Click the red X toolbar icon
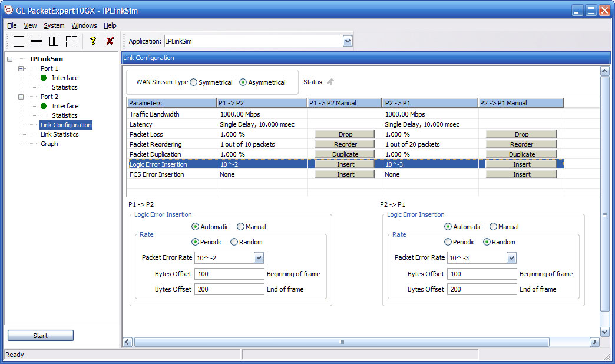615x364 pixels. (x=110, y=41)
